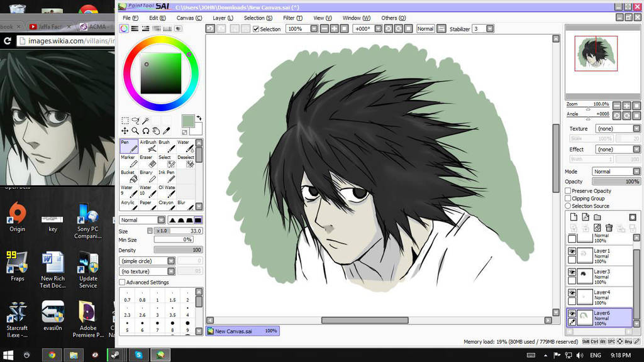644x362 pixels.
Task: Pick the Marker tool
Action: (x=128, y=162)
